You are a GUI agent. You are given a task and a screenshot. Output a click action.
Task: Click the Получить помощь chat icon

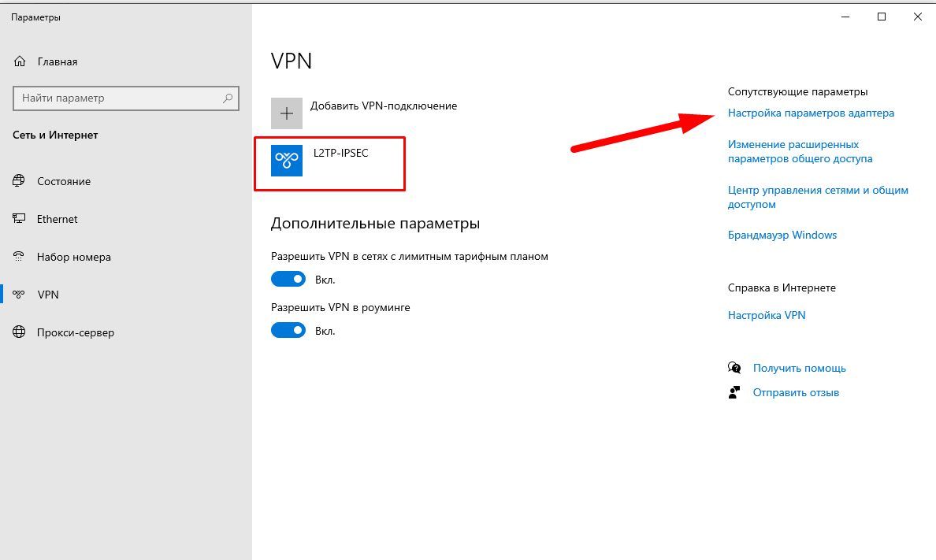point(734,368)
